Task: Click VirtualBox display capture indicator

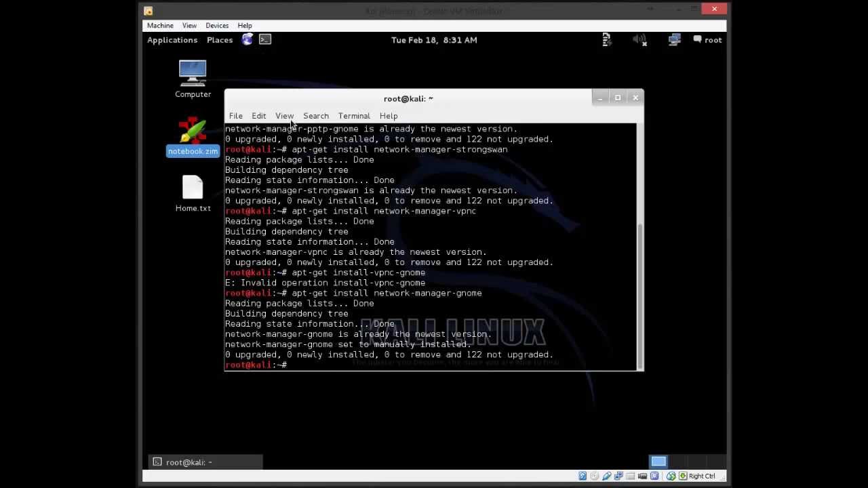Action: point(643,476)
